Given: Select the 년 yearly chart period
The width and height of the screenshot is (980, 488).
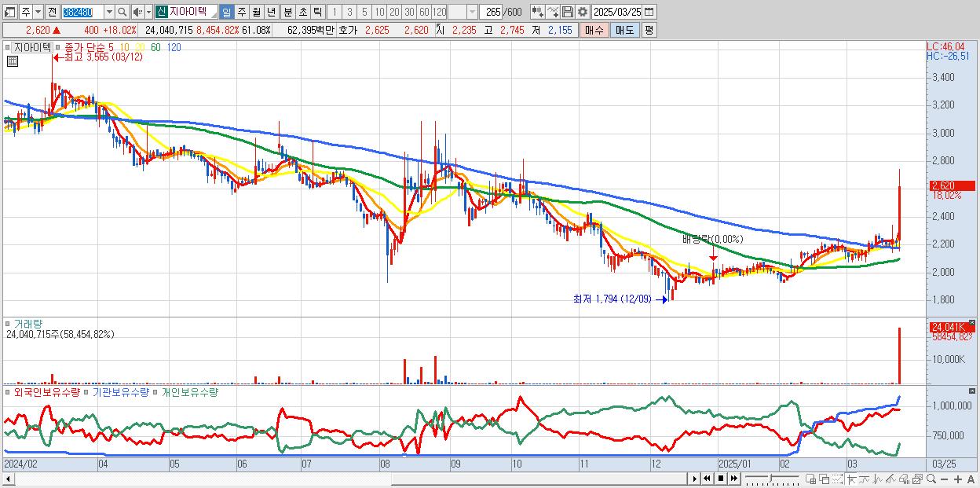Looking at the screenshot, I should (x=271, y=12).
